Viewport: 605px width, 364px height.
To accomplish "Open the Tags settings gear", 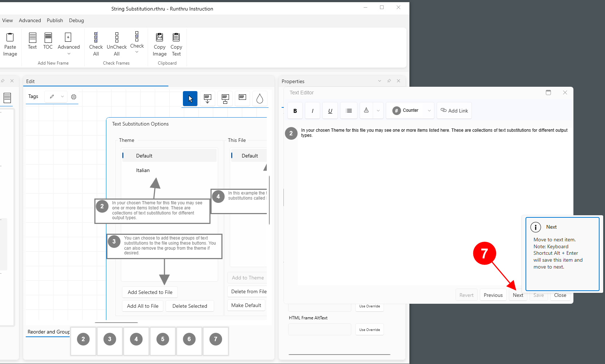I will [x=74, y=97].
